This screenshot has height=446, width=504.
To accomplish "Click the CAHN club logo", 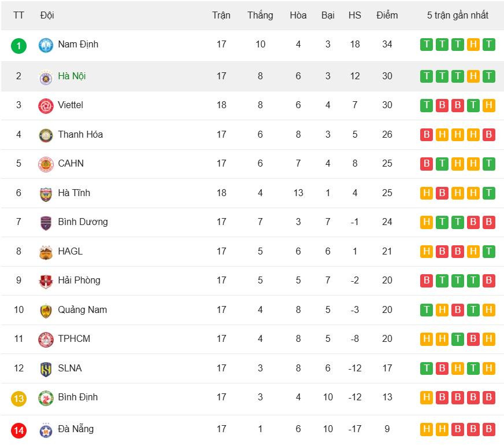I will click(x=46, y=164).
